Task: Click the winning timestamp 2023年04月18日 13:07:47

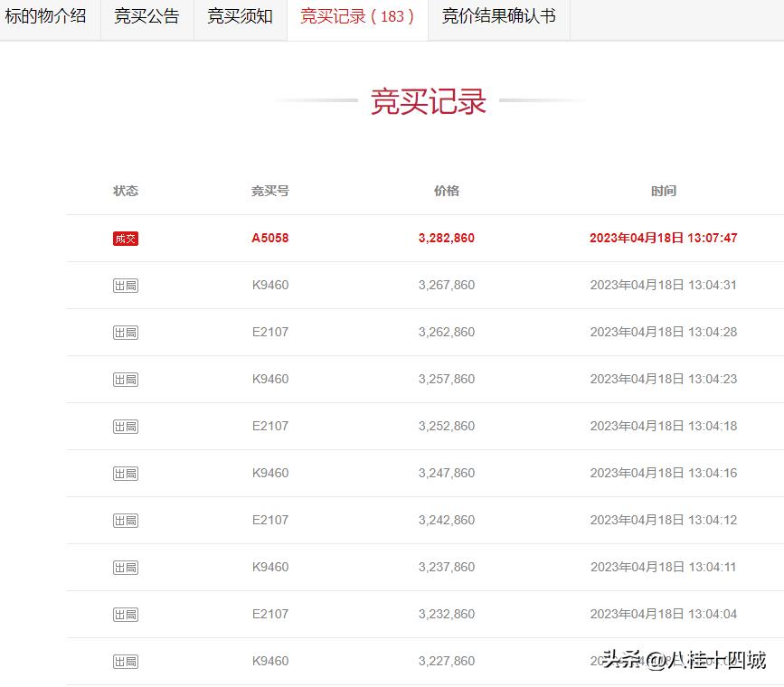Action: [x=664, y=238]
